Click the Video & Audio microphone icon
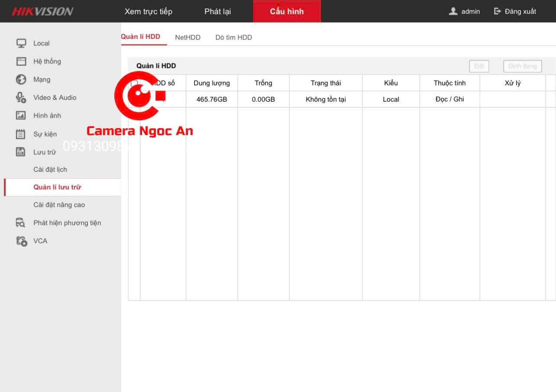 click(21, 98)
